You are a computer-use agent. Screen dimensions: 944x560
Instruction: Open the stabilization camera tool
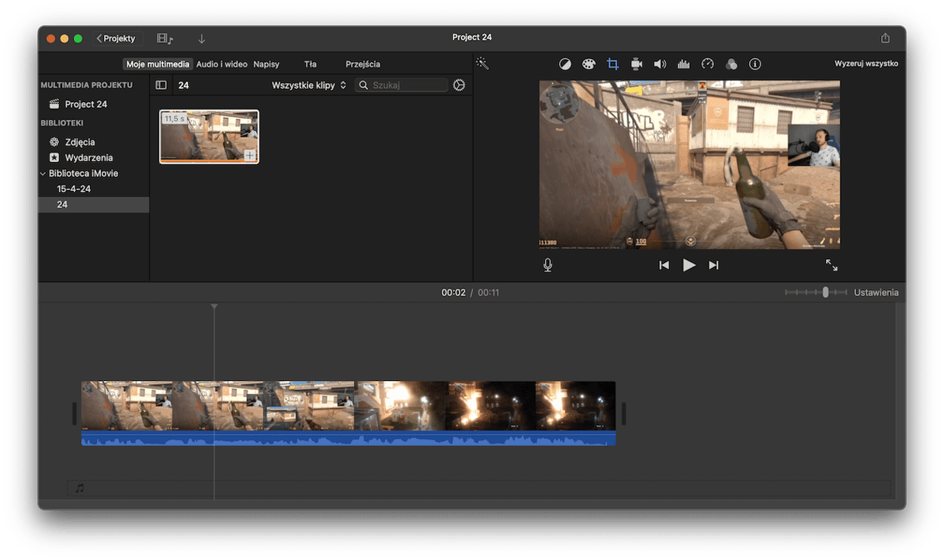click(637, 64)
